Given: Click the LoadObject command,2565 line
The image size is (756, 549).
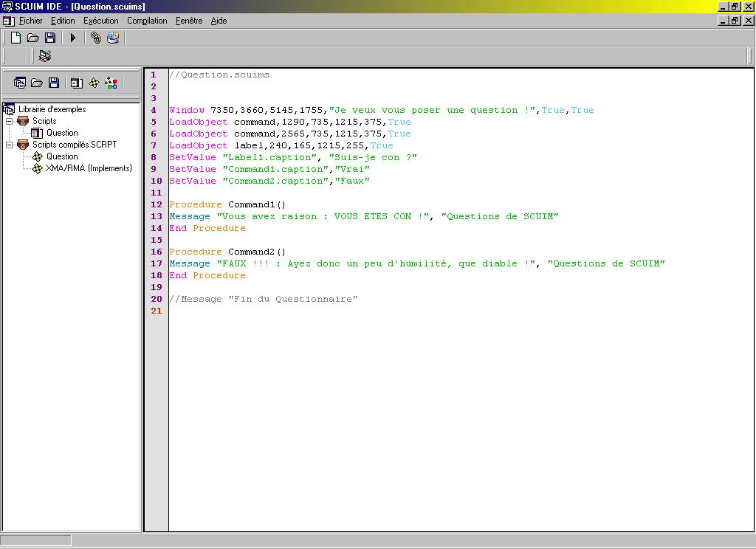Looking at the screenshot, I should click(290, 134).
